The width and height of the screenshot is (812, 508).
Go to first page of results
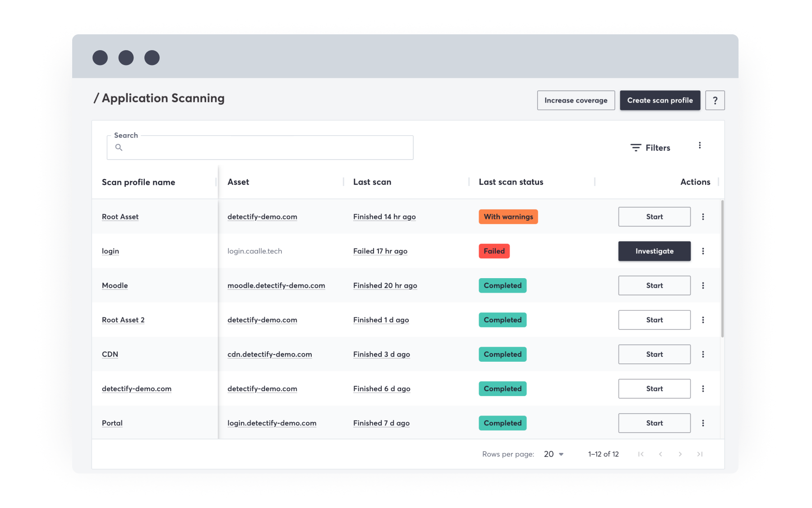641,454
